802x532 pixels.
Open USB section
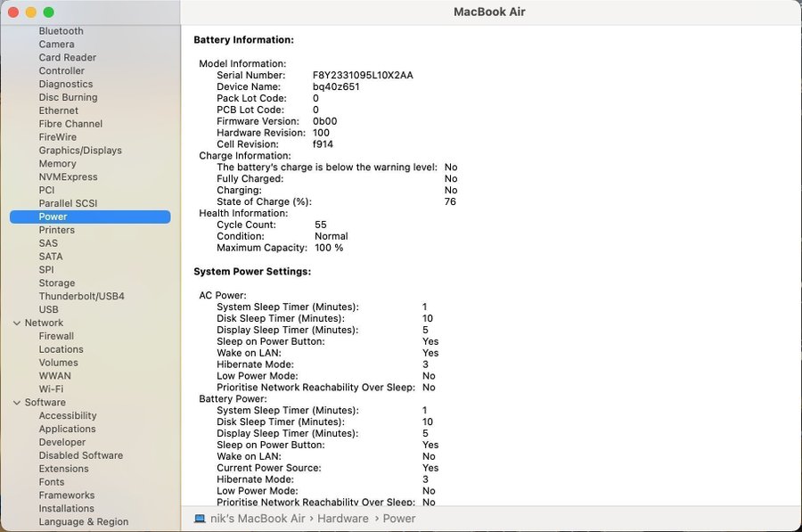coord(49,310)
